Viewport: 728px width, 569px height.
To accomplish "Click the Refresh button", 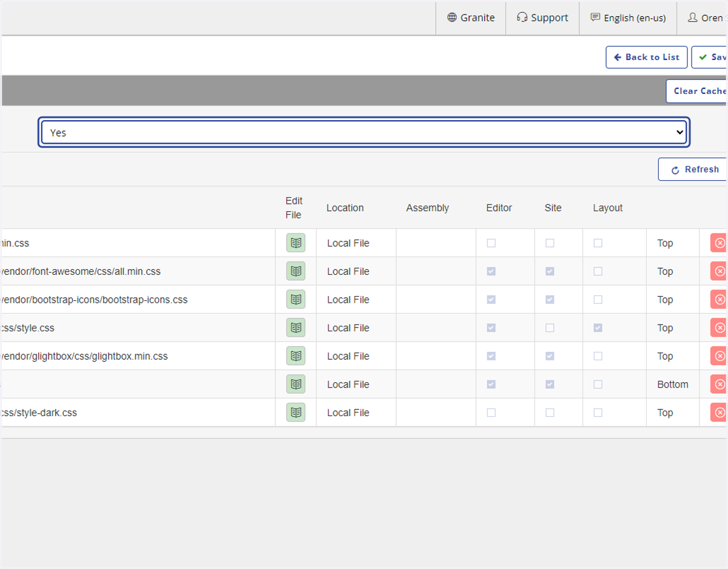I will coord(692,169).
